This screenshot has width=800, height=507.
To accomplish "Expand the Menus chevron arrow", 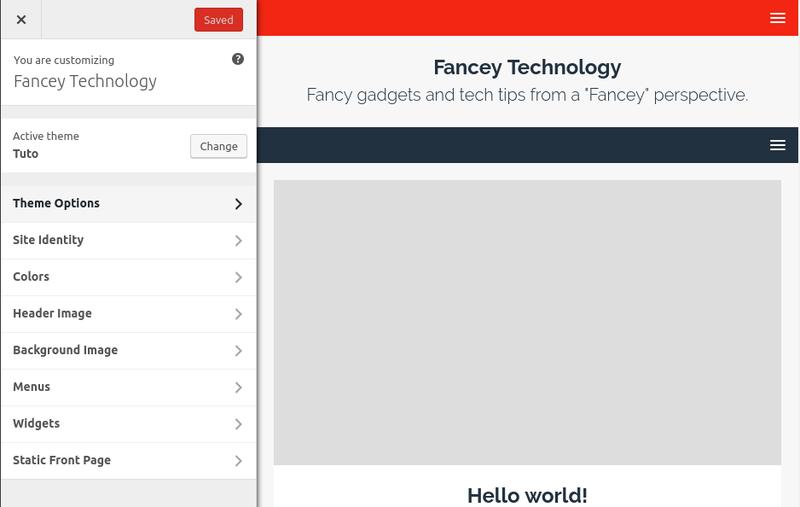I will [x=238, y=388].
